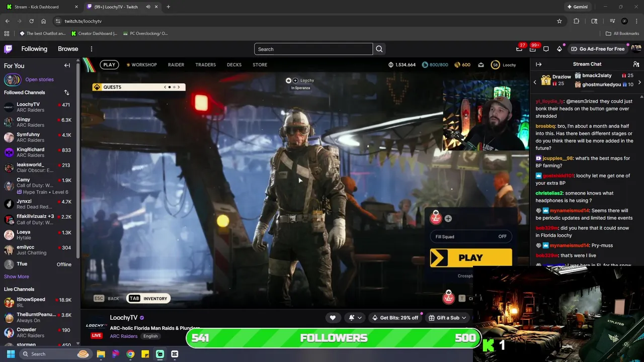This screenshot has width=644, height=362.
Task: Click the heart follow button under the stream
Action: tap(333, 318)
